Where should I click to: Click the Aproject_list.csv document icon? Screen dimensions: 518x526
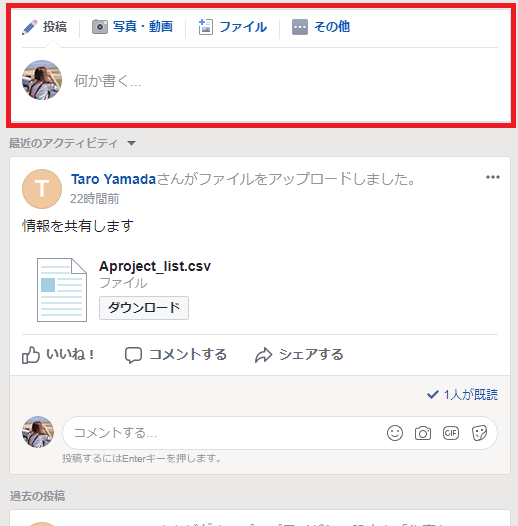(62, 290)
